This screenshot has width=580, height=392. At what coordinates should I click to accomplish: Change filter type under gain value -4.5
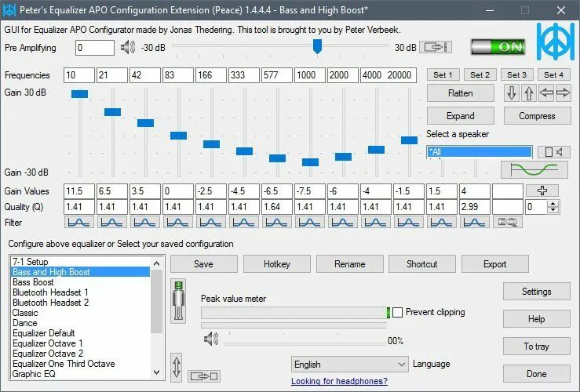243,223
